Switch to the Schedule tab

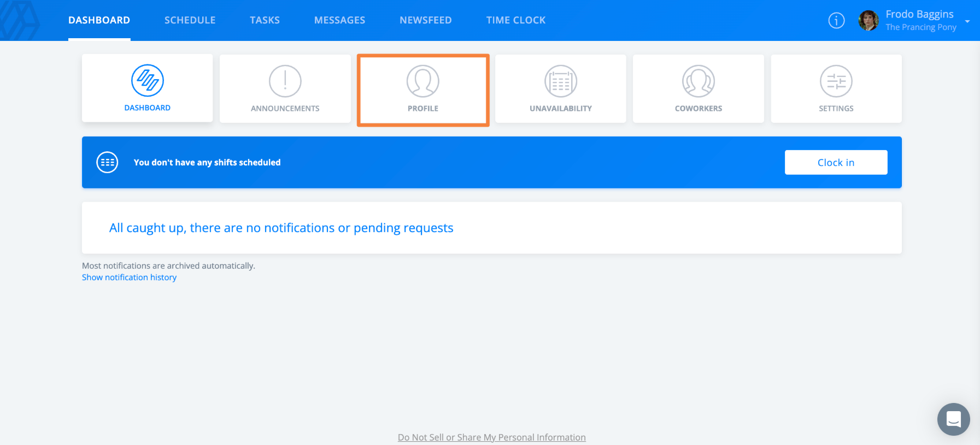[190, 20]
